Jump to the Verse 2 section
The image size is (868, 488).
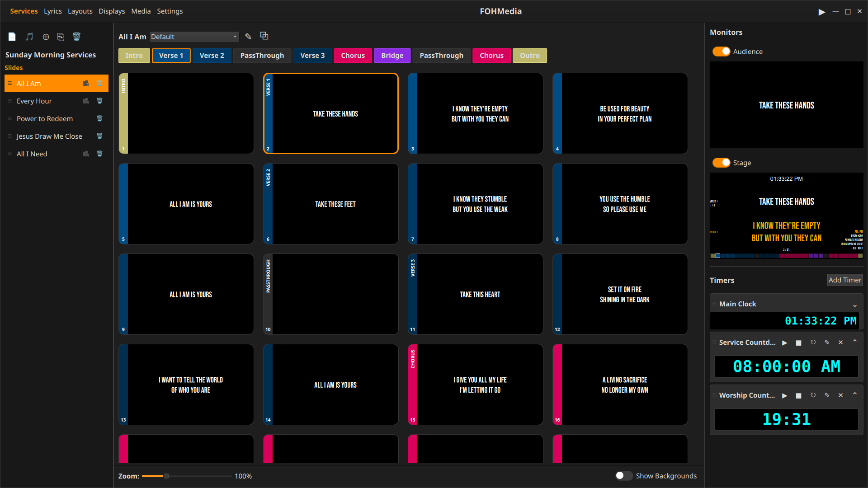(x=212, y=56)
